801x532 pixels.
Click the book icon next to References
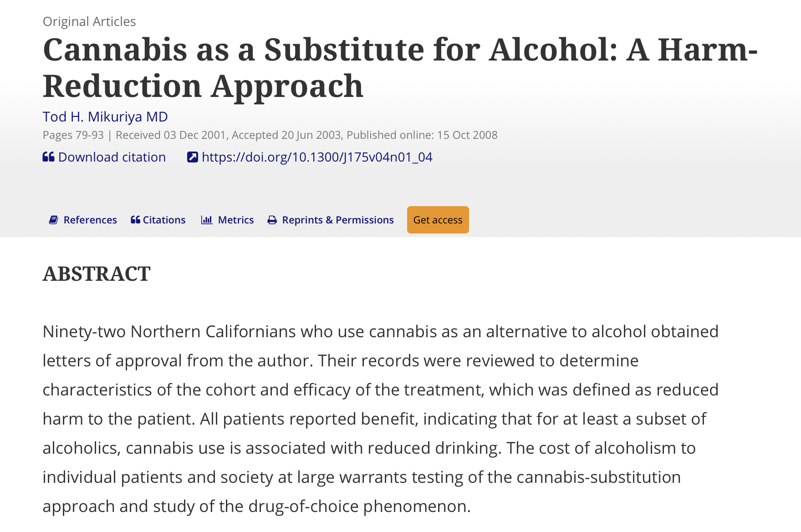point(54,220)
